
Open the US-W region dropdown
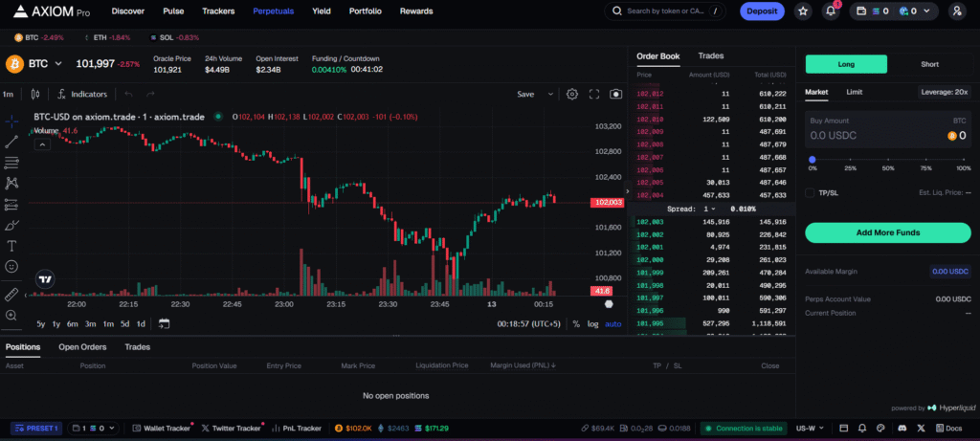coord(811,428)
